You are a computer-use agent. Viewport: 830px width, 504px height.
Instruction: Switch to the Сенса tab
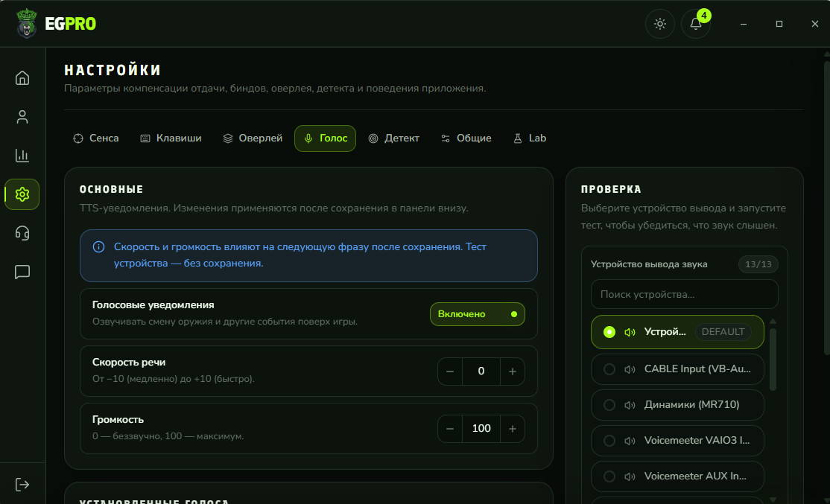tap(96, 138)
